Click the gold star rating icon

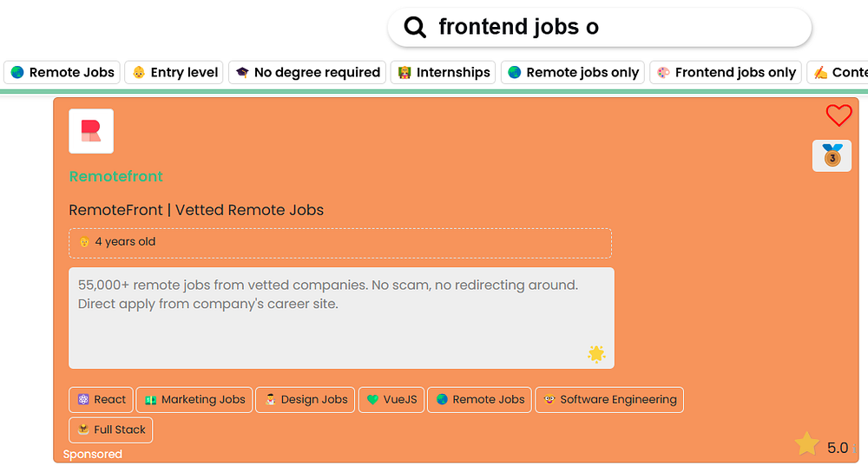pyautogui.click(x=806, y=445)
